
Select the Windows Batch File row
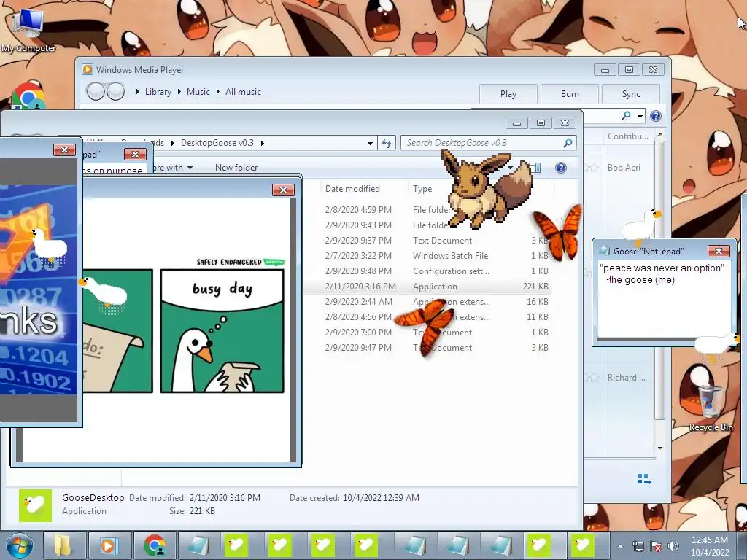(x=426, y=256)
